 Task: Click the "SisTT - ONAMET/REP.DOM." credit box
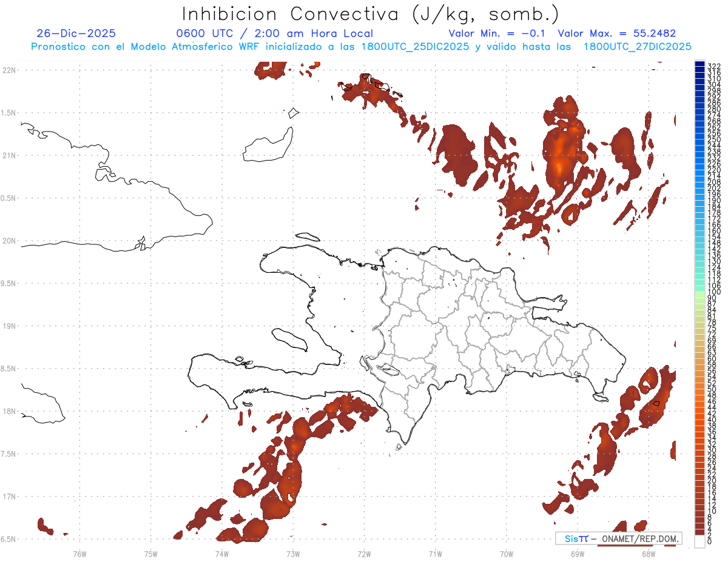pos(618,538)
